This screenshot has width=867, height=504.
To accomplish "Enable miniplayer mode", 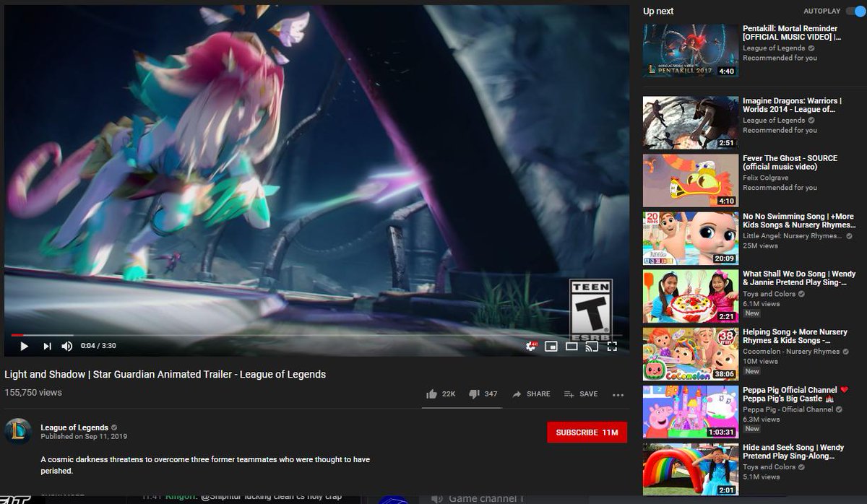I will (x=551, y=347).
